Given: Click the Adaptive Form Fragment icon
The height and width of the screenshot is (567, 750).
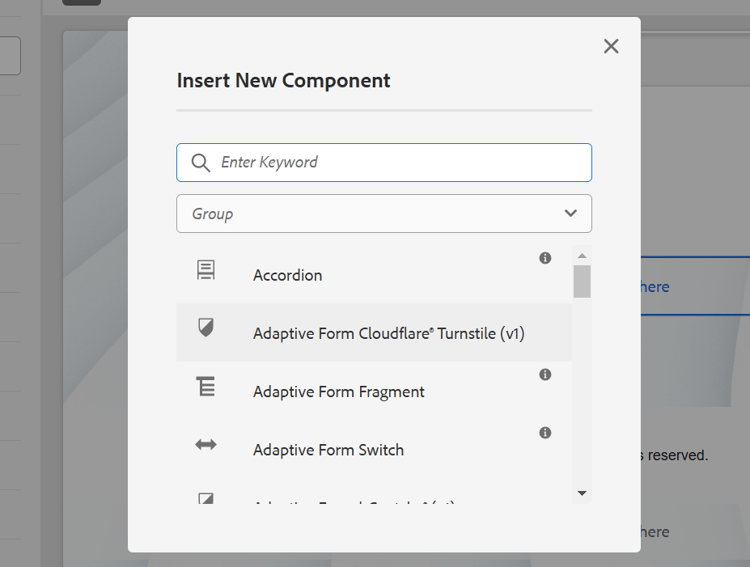Looking at the screenshot, I should tap(206, 387).
